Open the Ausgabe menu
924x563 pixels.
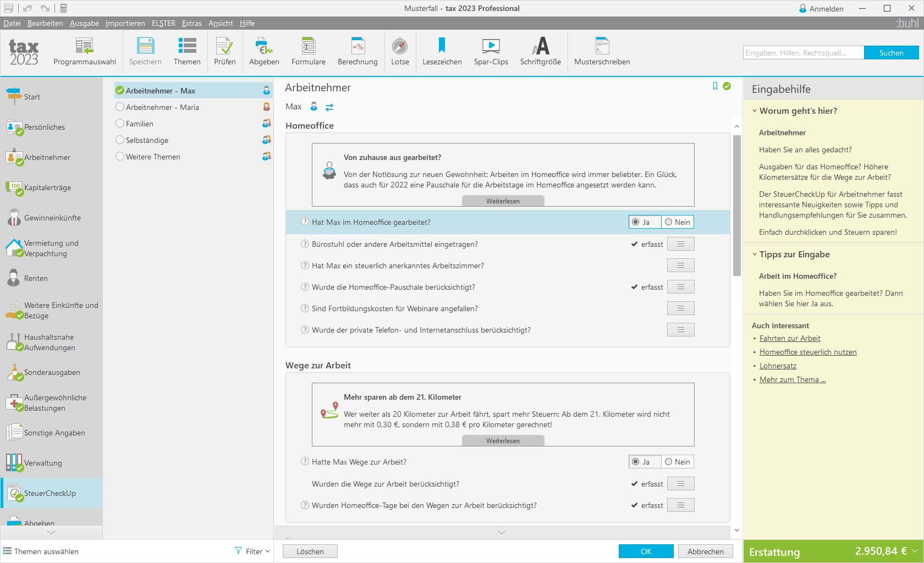pos(84,23)
